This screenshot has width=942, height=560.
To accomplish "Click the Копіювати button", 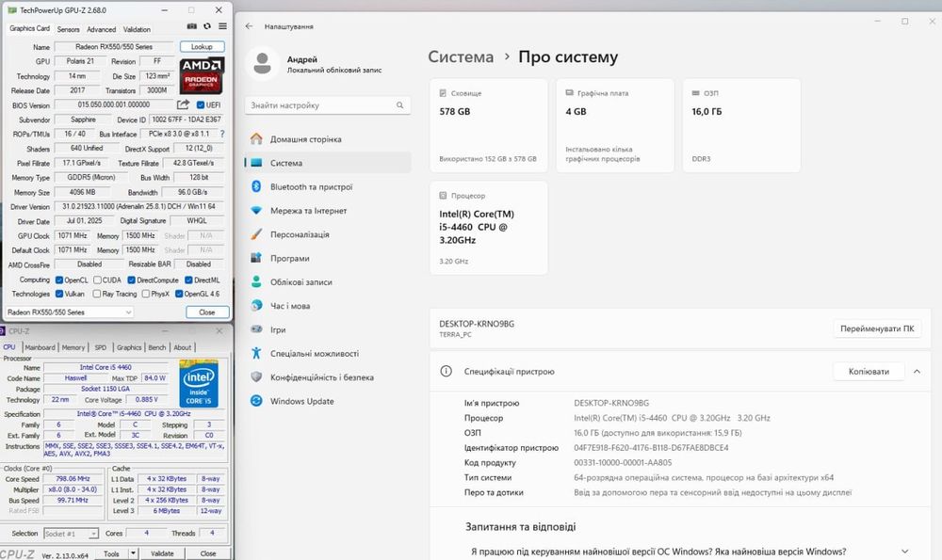I will click(x=869, y=372).
